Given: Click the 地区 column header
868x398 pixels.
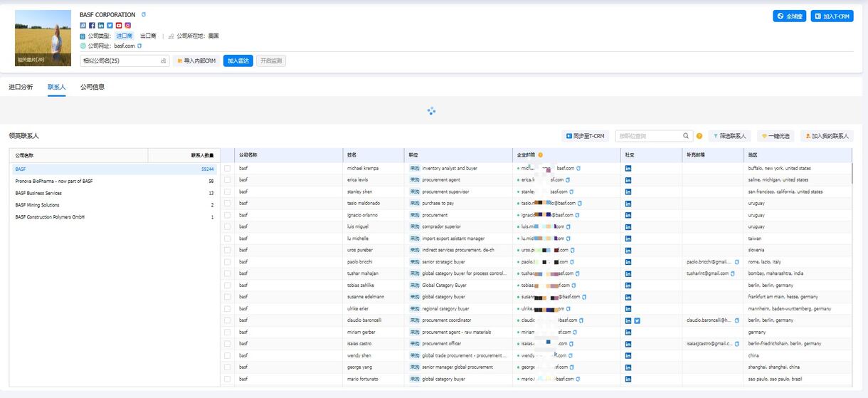Looking at the screenshot, I should tap(797, 155).
